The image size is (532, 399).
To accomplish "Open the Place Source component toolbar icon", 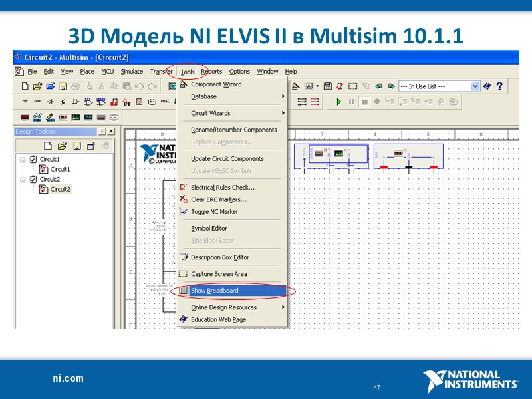I will [x=25, y=102].
